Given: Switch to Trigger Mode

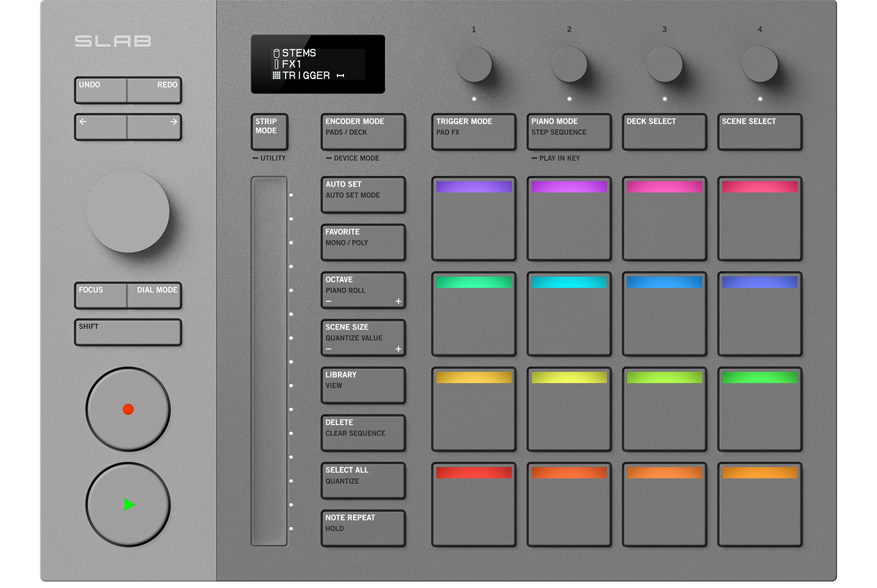Looking at the screenshot, I should click(x=474, y=131).
